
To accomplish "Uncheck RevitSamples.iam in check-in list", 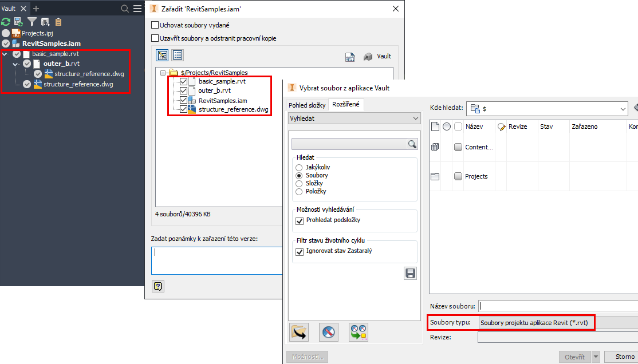I will [183, 100].
